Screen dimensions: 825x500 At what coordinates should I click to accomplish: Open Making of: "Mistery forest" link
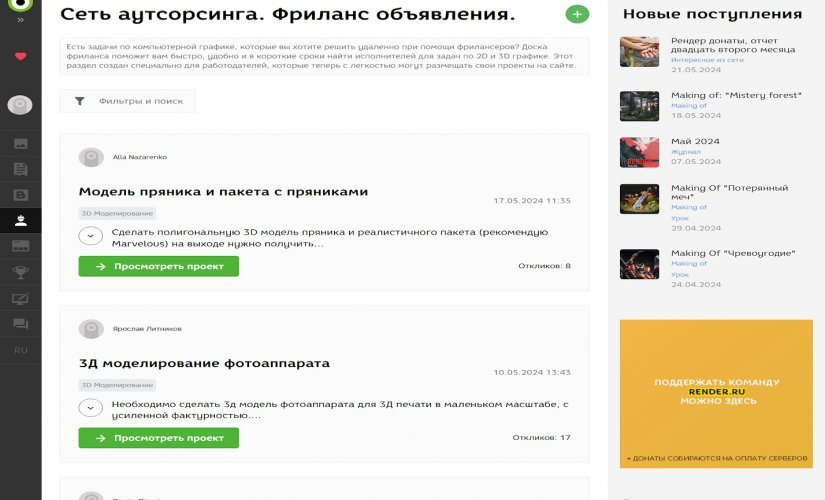[736, 95]
